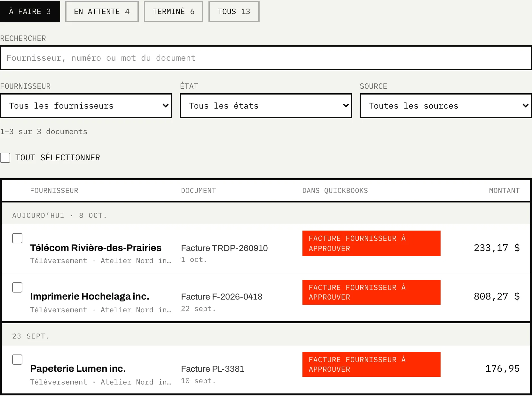
Task: Click the amount 808,27 $
Action: pos(497,296)
